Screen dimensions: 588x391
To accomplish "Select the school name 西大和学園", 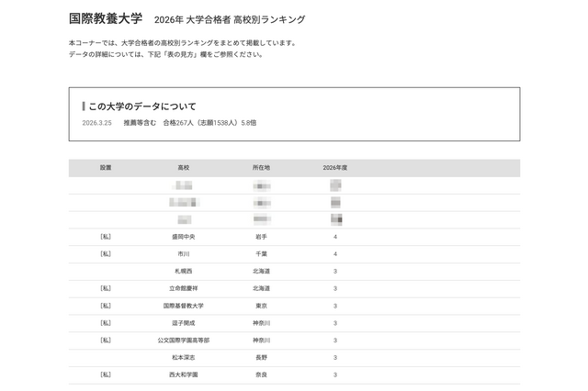I will [x=184, y=374].
